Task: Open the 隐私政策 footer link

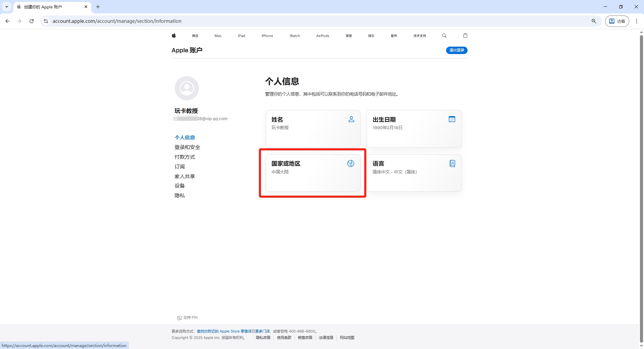Action: pyautogui.click(x=263, y=338)
